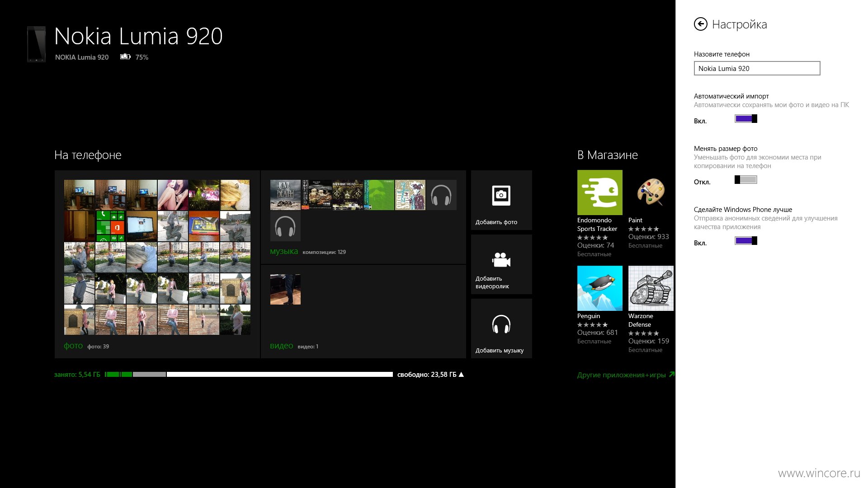Open the Paint app icon in the store
Screen dimensions: 868x488
[651, 192]
